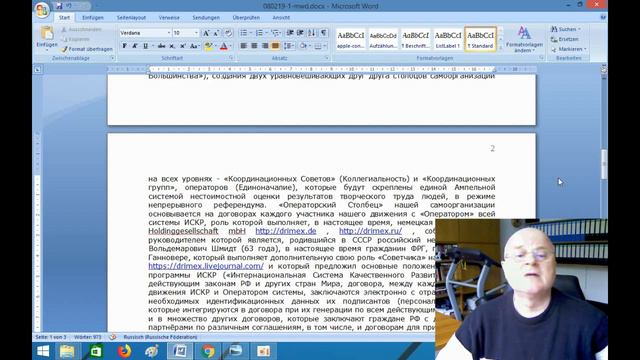Increase font size with Grow Font

[x=206, y=33]
